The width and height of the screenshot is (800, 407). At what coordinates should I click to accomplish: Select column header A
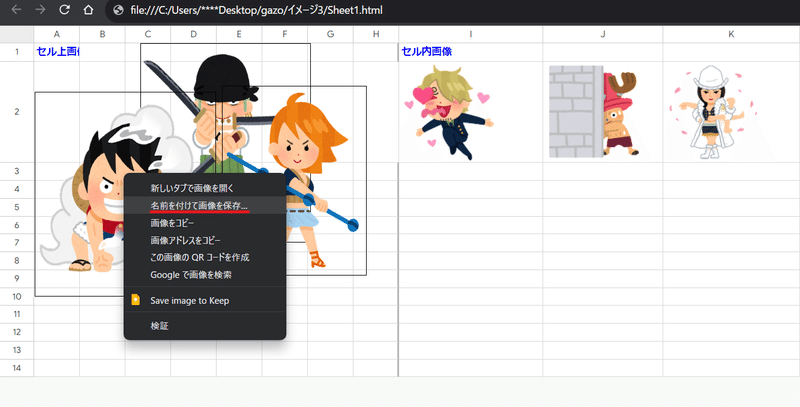pyautogui.click(x=57, y=34)
